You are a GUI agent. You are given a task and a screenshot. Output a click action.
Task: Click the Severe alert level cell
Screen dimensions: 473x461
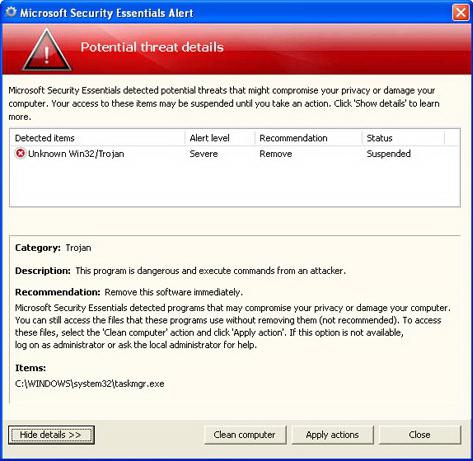click(204, 154)
